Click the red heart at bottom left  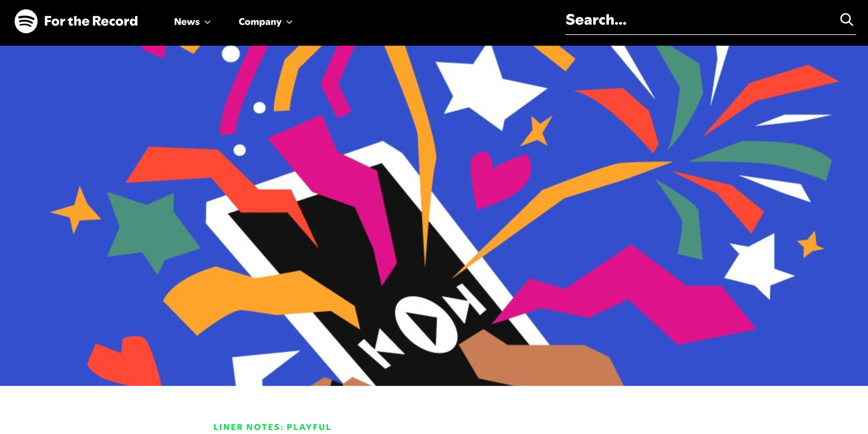tap(123, 361)
